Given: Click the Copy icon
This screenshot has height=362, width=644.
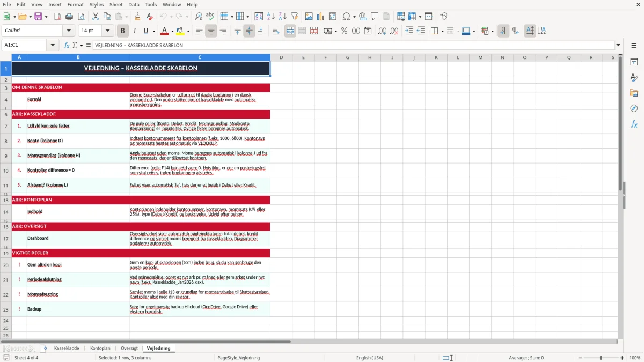Looking at the screenshot, I should click(107, 16).
